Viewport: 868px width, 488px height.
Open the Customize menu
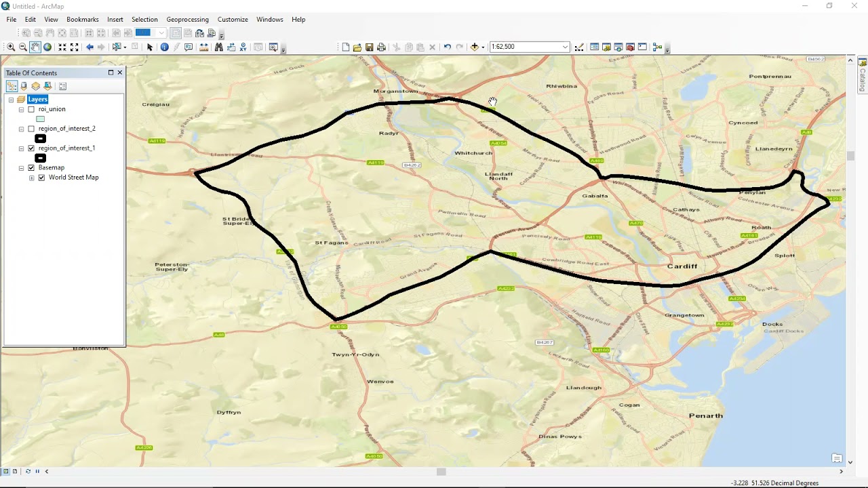(233, 20)
